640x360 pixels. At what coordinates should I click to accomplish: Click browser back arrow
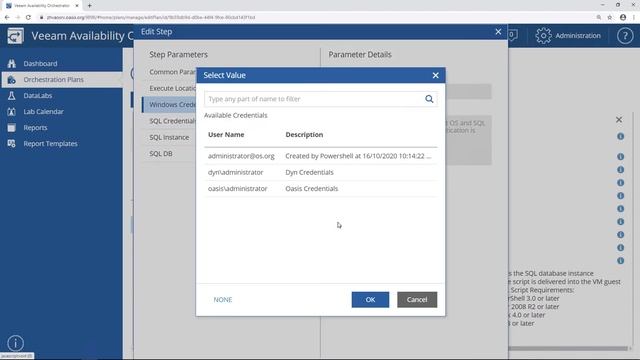[x=7, y=18]
